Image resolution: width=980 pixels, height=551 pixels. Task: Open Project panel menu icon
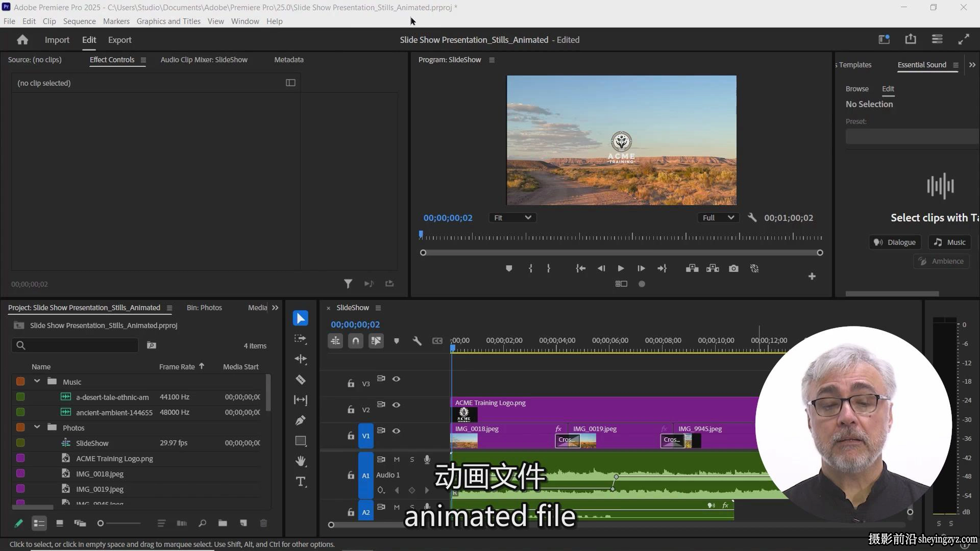[169, 308]
